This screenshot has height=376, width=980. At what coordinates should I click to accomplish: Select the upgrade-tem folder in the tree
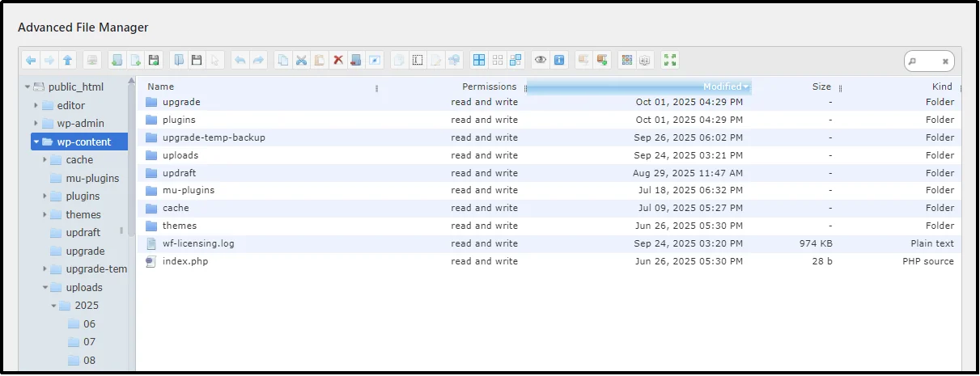click(87, 269)
